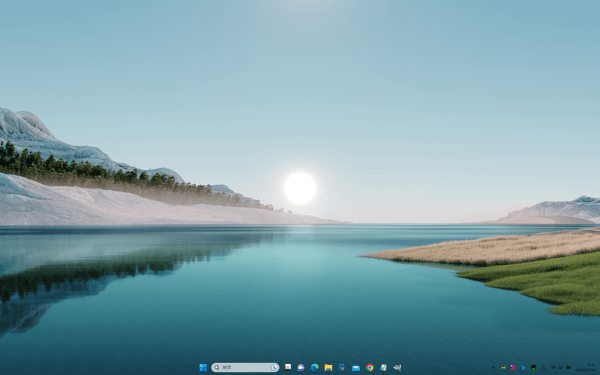
Task: Open the Windows Start menu
Action: pyautogui.click(x=203, y=367)
